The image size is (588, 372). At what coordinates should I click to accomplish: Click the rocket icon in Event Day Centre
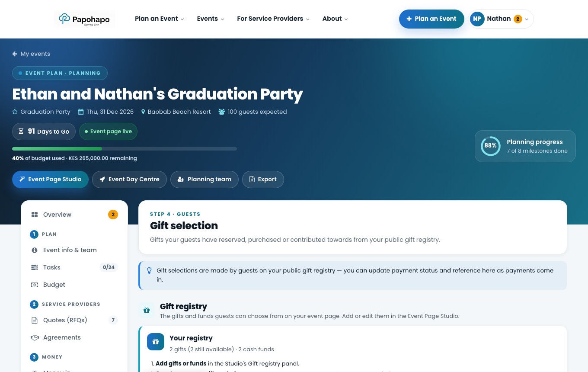102,180
